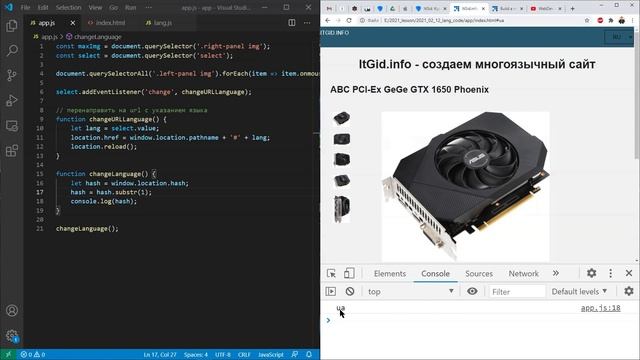Open the Selection menu

coord(68,7)
